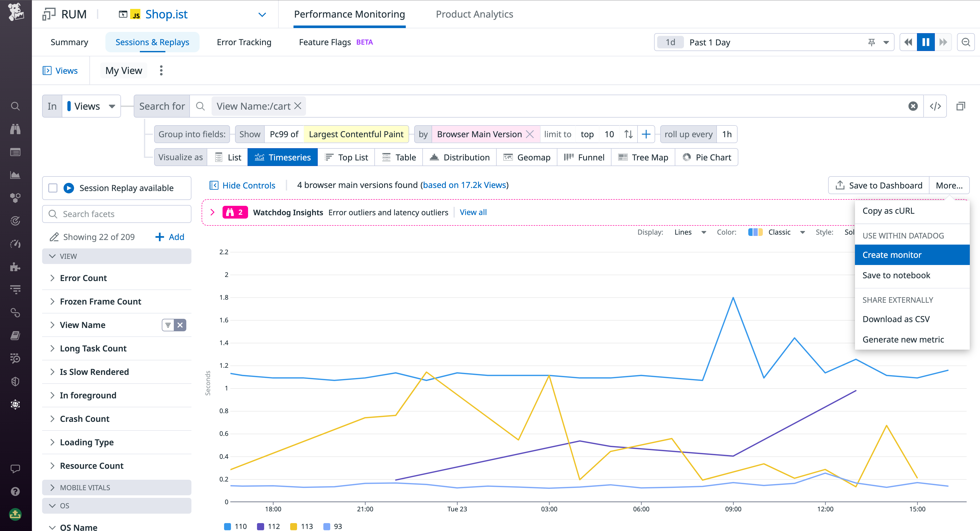980x531 pixels.
Task: Select Download as CSV from the open menu
Action: point(896,319)
